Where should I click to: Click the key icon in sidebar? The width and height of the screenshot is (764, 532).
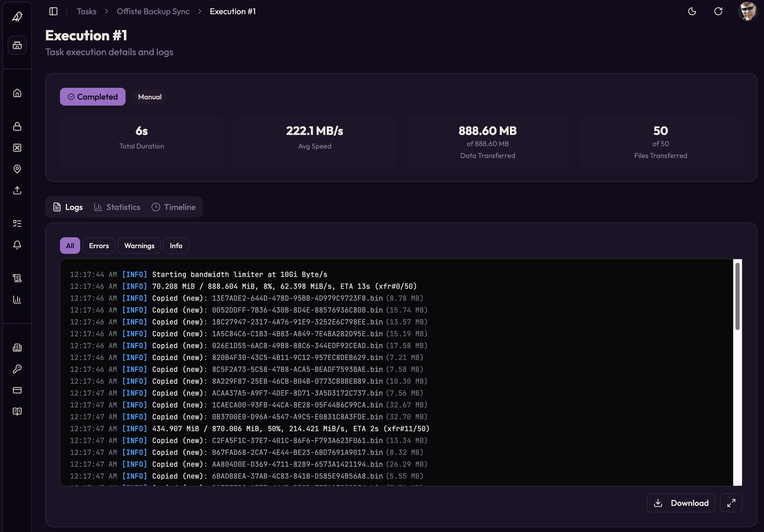pos(17,369)
